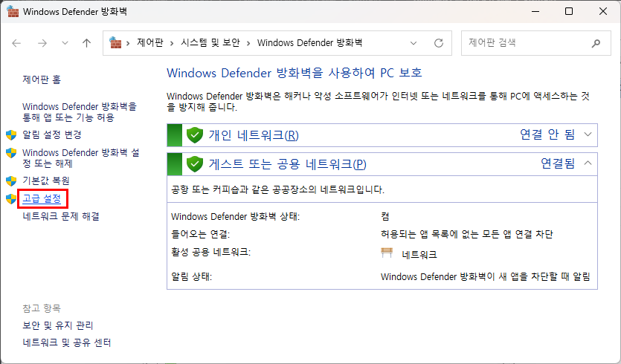Click 게스트 또는 공용 네트워크(P) heading
Screen dimensions: 621x364
[288, 163]
